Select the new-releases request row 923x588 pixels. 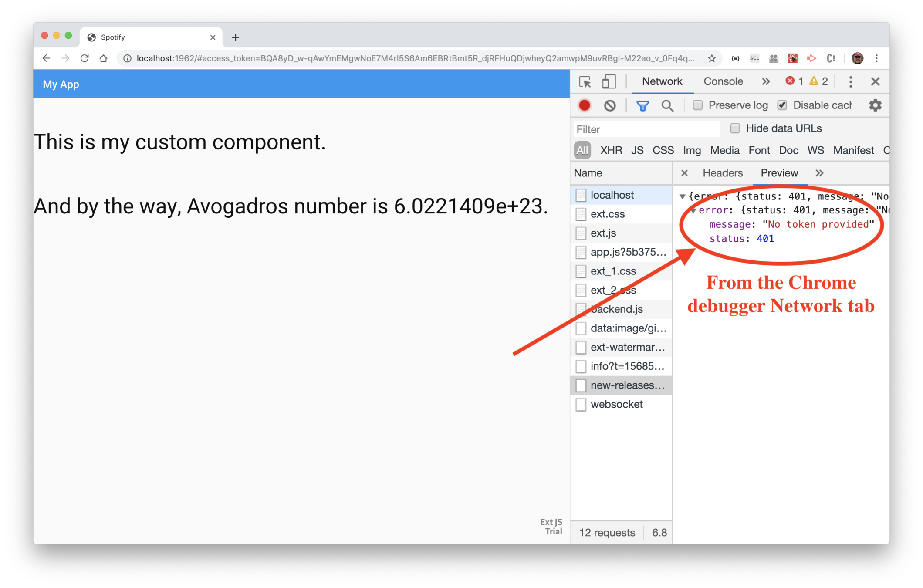626,385
